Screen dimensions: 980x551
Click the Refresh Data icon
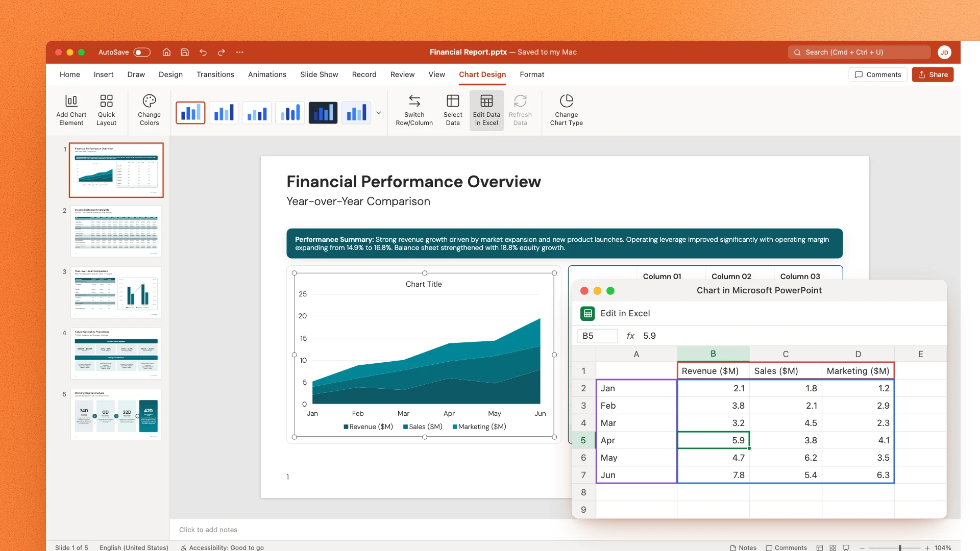click(520, 101)
